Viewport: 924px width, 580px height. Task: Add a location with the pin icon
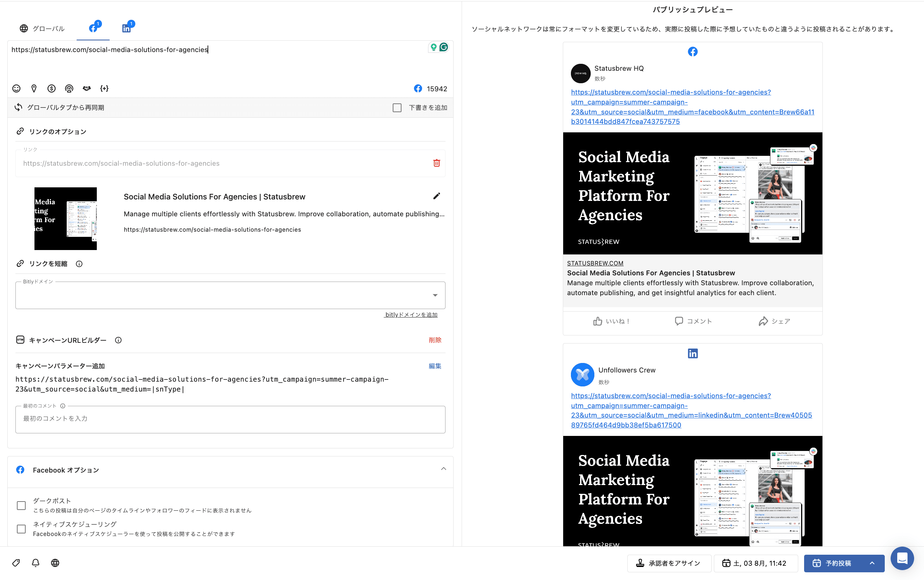click(x=34, y=89)
